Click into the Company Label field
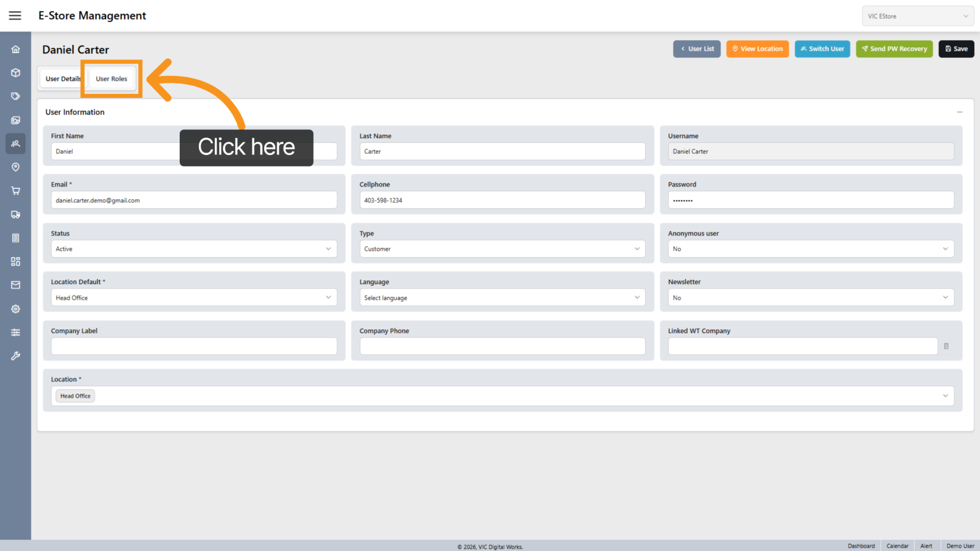The height and width of the screenshot is (551, 980). tap(194, 346)
